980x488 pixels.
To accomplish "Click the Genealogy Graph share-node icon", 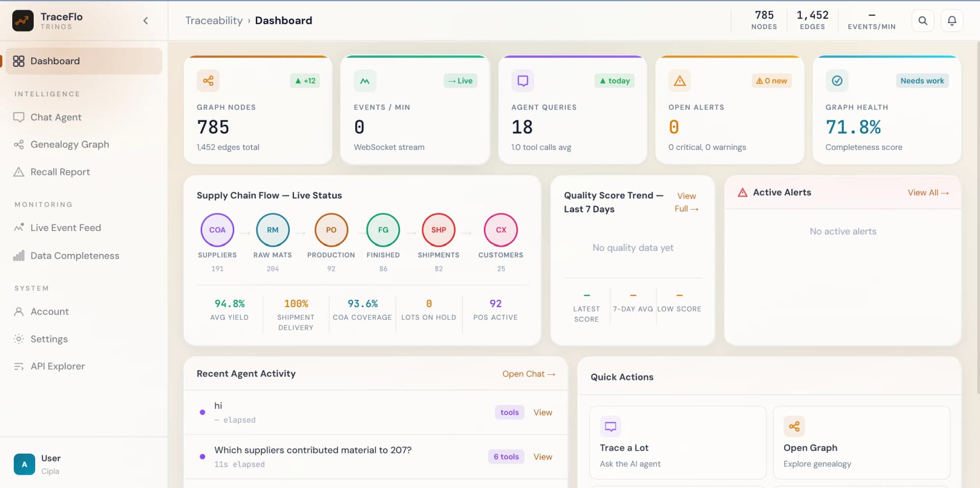I will (19, 144).
